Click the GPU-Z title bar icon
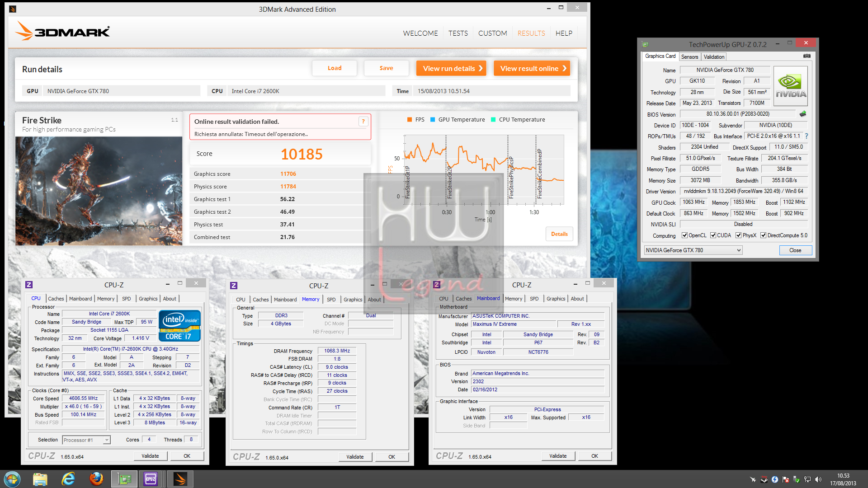 click(x=645, y=44)
